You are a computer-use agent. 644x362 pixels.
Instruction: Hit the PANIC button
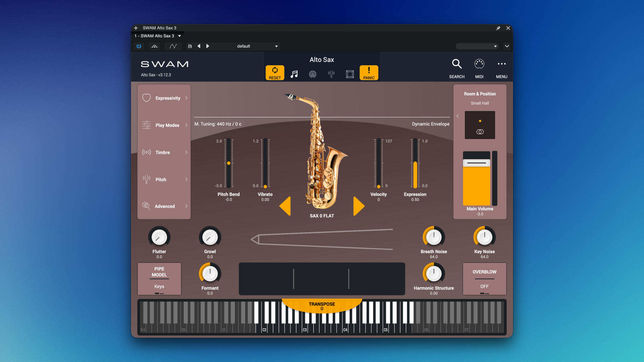[x=369, y=73]
